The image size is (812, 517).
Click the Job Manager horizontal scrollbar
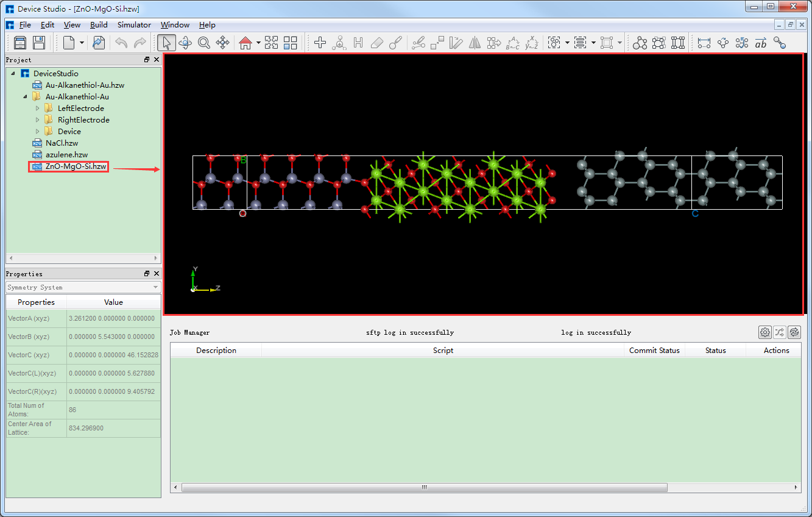pyautogui.click(x=424, y=488)
